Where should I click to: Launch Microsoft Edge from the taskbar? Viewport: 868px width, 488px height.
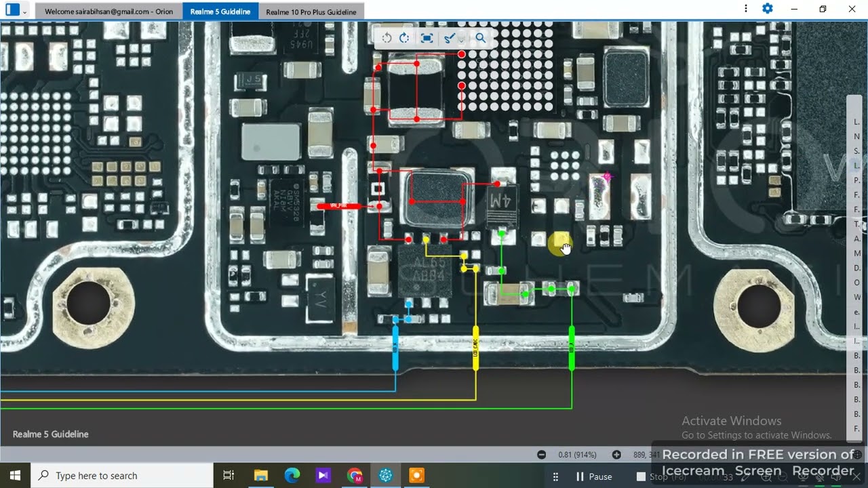click(292, 476)
